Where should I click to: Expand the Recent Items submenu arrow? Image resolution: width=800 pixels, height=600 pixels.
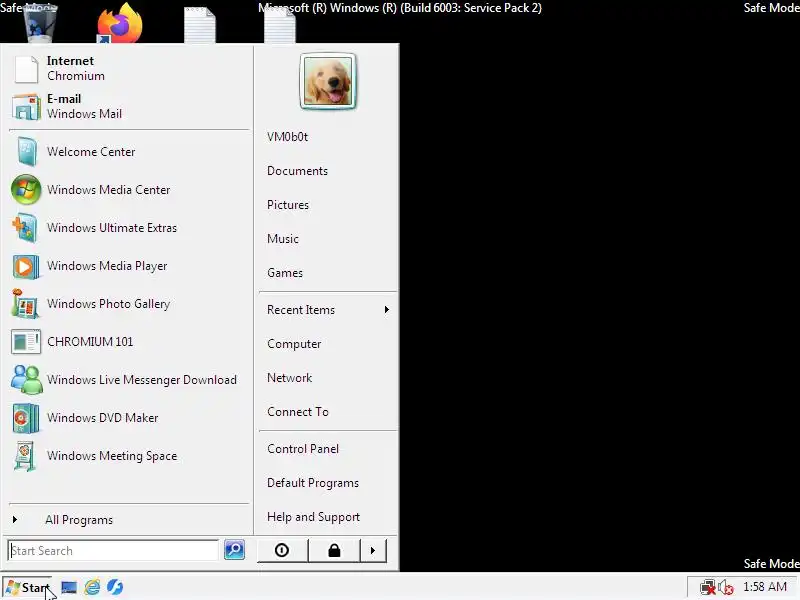pos(387,310)
